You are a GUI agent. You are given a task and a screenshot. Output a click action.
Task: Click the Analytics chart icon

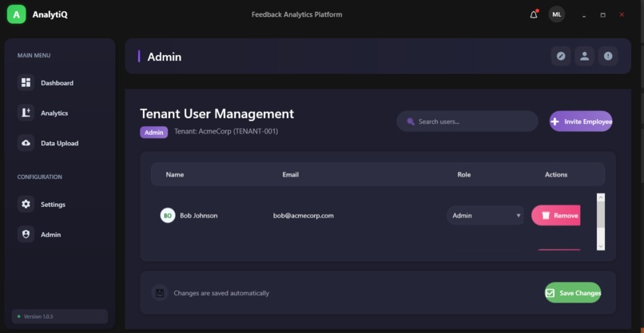point(26,113)
